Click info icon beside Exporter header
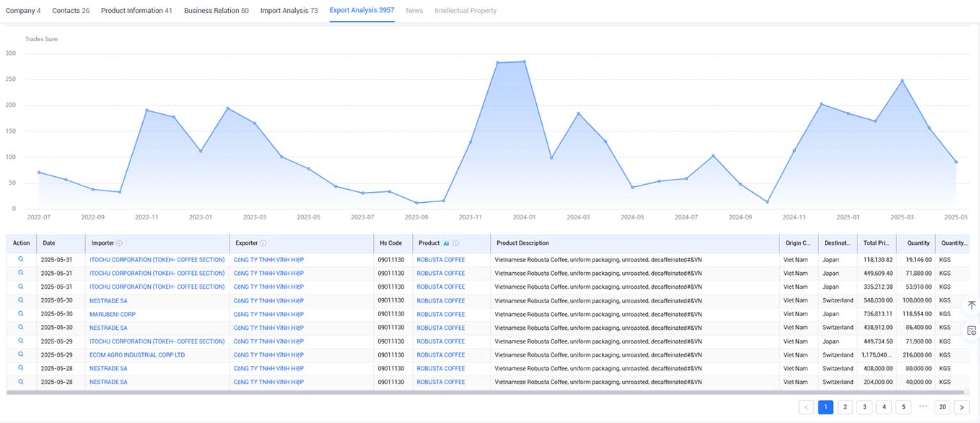Screen dimensions: 980x423 tap(263, 243)
